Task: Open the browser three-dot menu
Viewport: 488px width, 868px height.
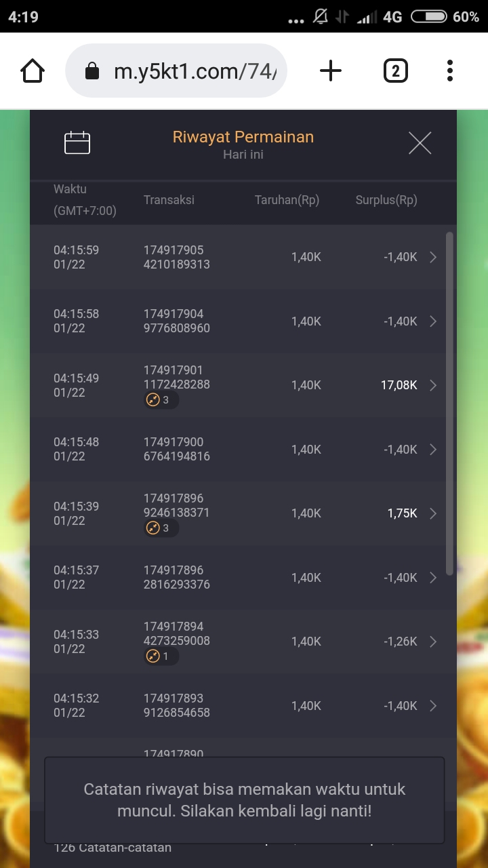Action: click(449, 71)
